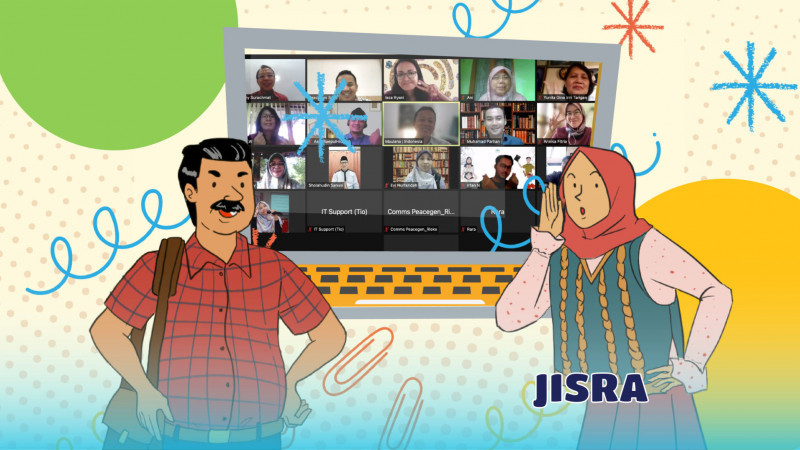800x450 pixels.
Task: Click muted mic icon on Annisa Fitria tile
Action: (x=541, y=142)
